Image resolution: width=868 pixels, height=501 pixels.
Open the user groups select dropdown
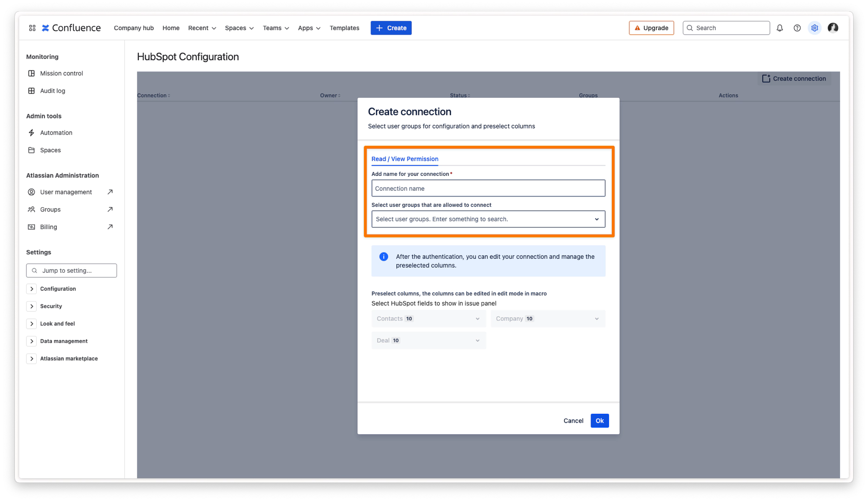coord(488,219)
